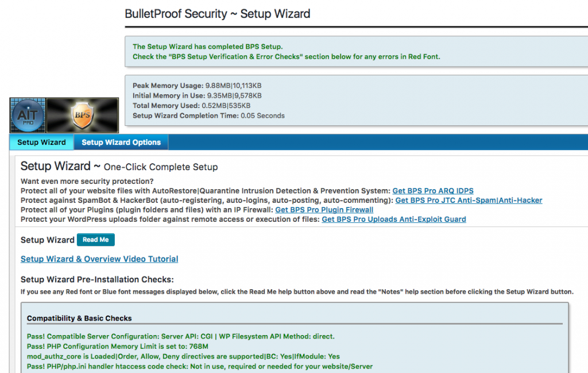This screenshot has width=588, height=373.
Task: Open Get BPS Pro ARQ IDPS link
Action: 433,191
